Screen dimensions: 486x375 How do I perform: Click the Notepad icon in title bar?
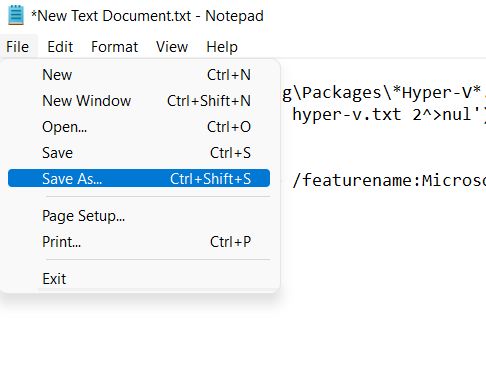point(16,15)
